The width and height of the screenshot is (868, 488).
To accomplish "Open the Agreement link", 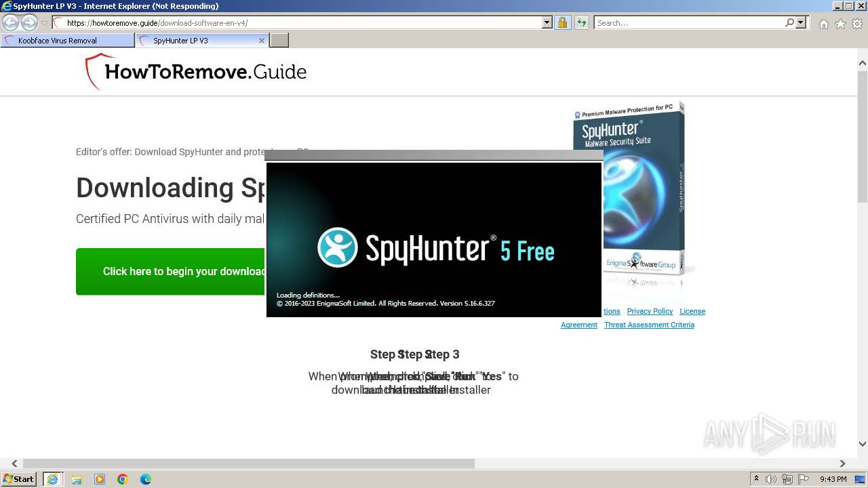I will tap(579, 325).
